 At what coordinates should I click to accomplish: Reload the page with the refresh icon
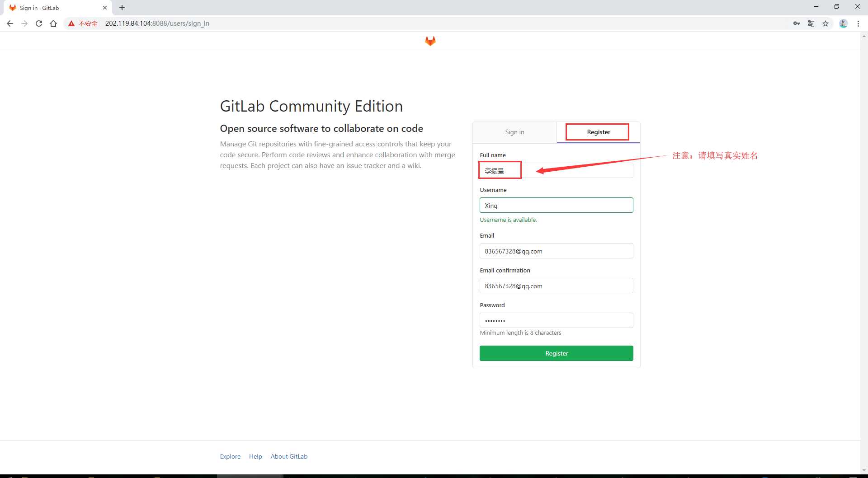[39, 23]
